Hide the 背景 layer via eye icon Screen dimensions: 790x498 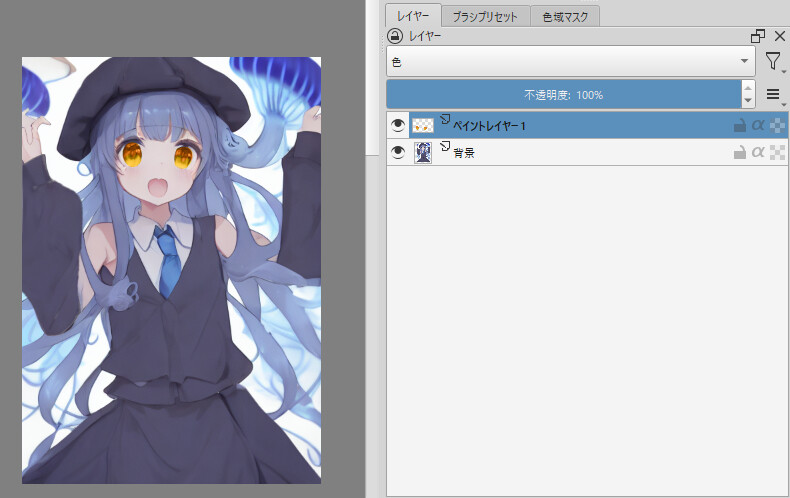398,152
